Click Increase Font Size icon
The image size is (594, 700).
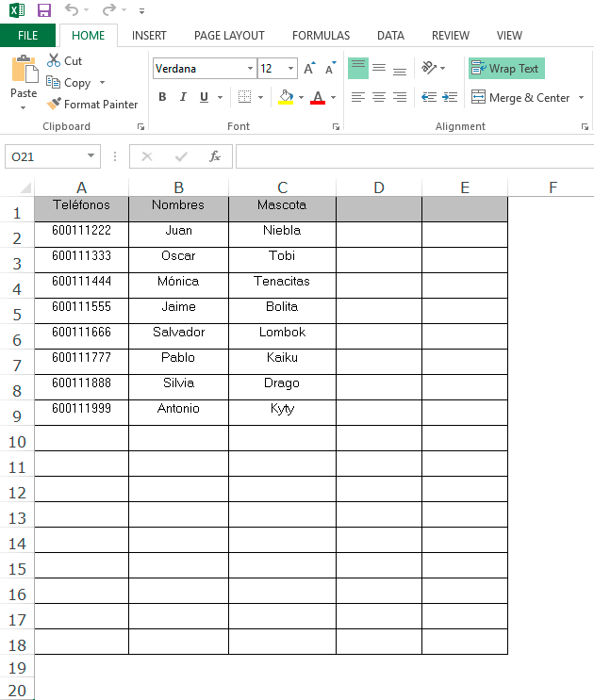309,69
